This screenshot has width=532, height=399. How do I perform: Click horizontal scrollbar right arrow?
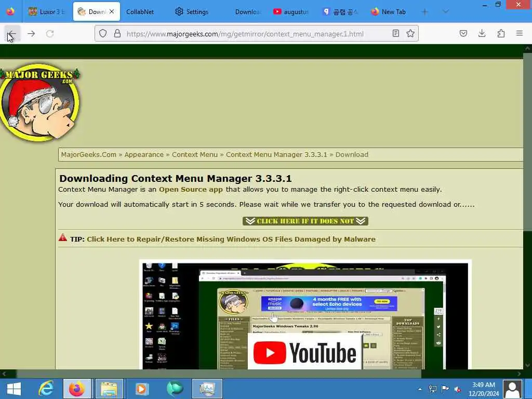click(x=519, y=374)
